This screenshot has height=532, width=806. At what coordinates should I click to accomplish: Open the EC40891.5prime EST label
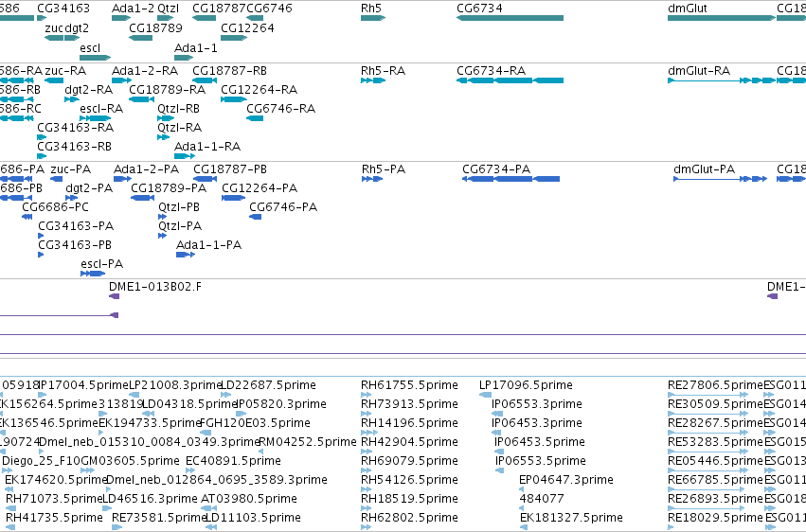pyautogui.click(x=233, y=461)
